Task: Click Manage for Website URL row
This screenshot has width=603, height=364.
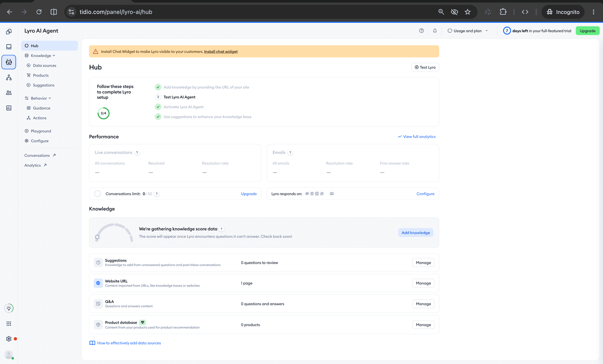Action: tap(423, 283)
